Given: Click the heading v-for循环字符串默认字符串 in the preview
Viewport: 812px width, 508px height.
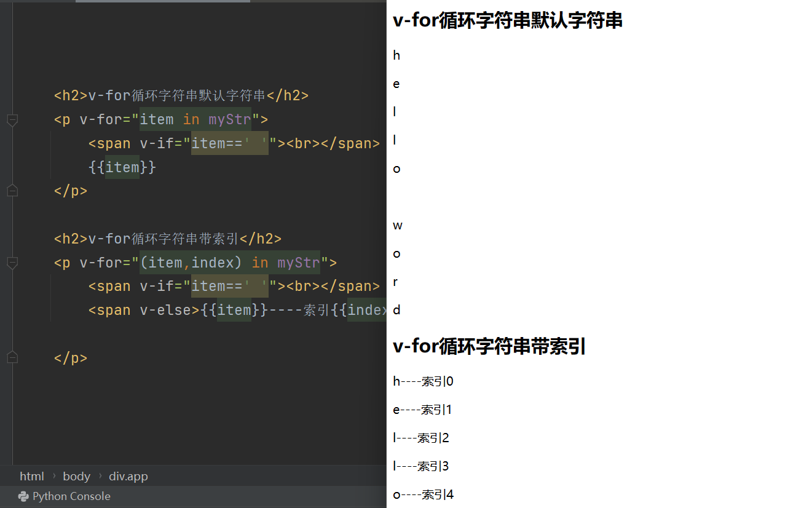Looking at the screenshot, I should coord(508,20).
